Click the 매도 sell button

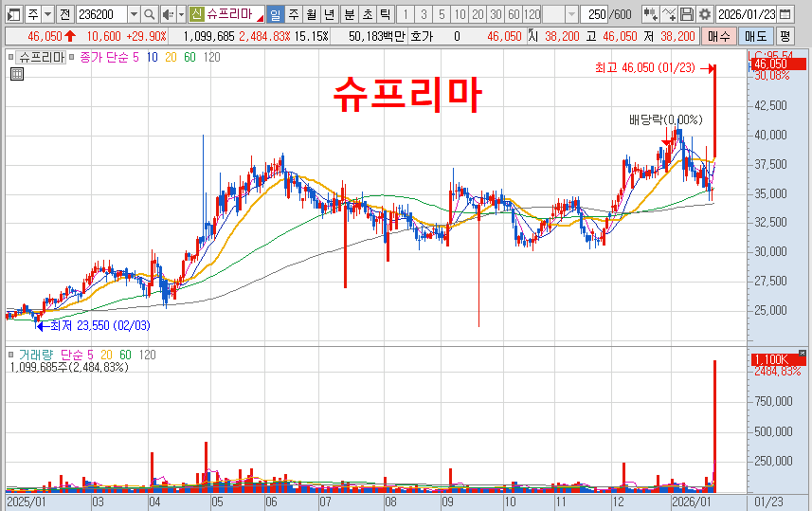(x=755, y=36)
